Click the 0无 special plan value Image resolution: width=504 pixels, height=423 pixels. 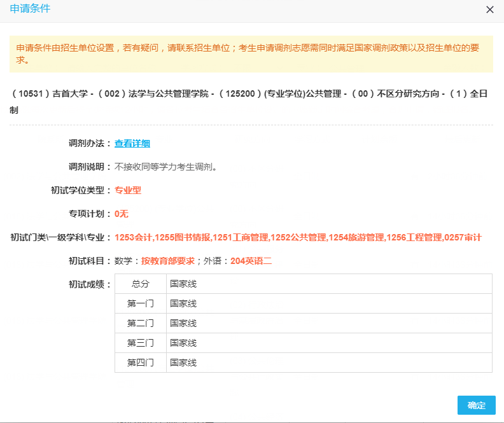tap(122, 214)
